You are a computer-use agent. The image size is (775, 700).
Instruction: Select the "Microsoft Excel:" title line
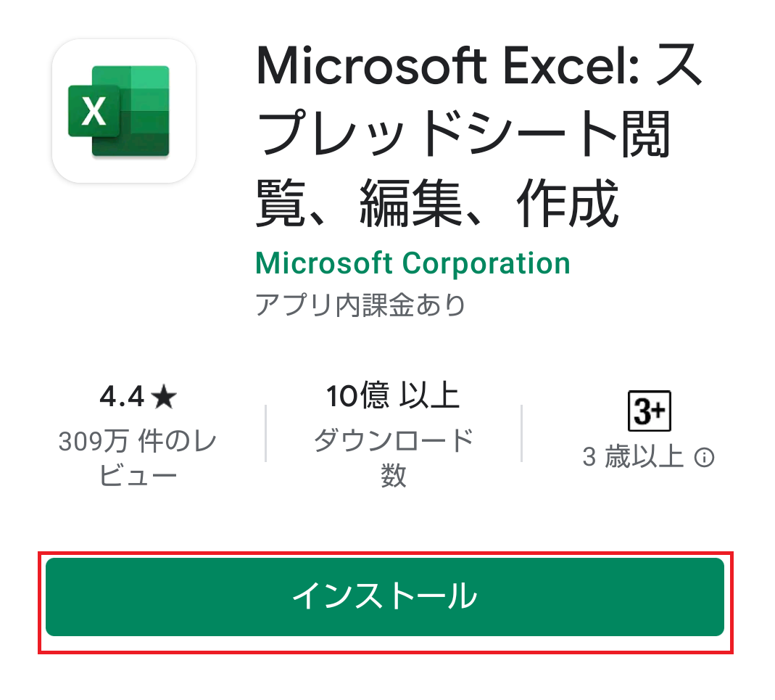pyautogui.click(x=448, y=66)
